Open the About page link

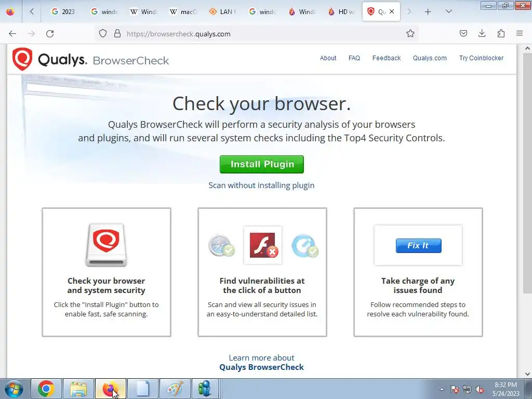coord(328,58)
